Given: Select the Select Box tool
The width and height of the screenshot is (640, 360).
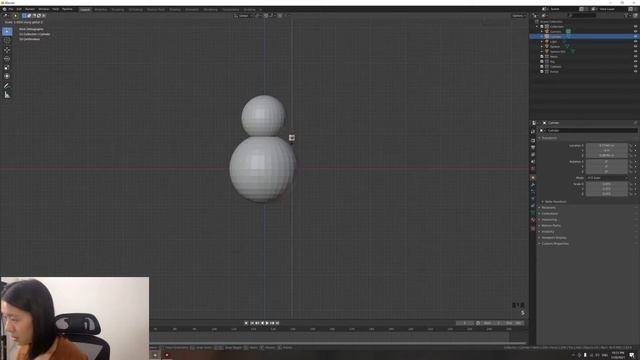Looking at the screenshot, I should pyautogui.click(x=7, y=31).
